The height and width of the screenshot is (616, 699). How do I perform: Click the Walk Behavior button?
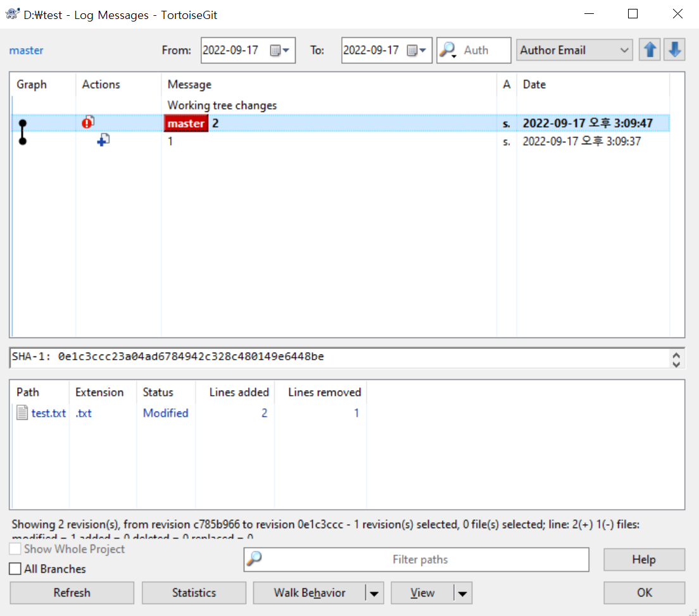pos(310,593)
